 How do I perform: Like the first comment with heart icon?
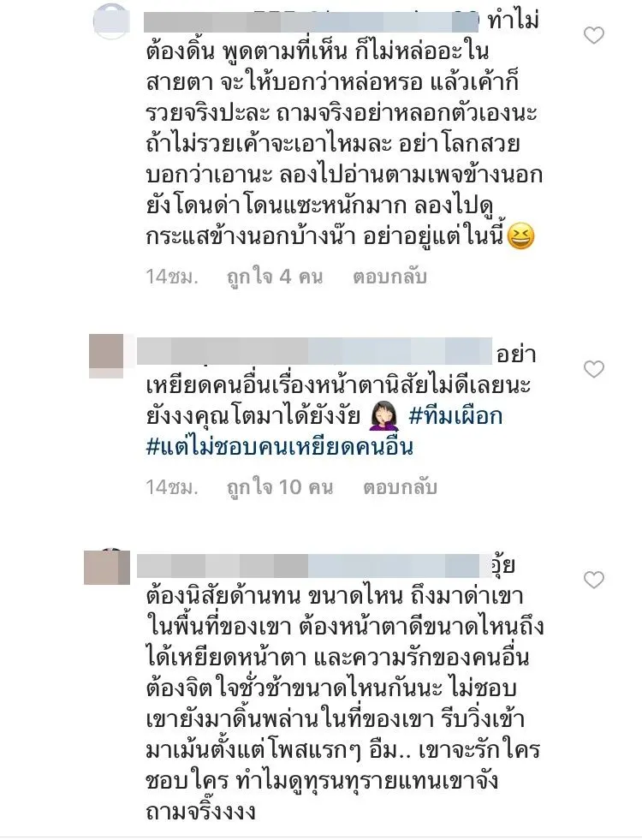tap(593, 36)
